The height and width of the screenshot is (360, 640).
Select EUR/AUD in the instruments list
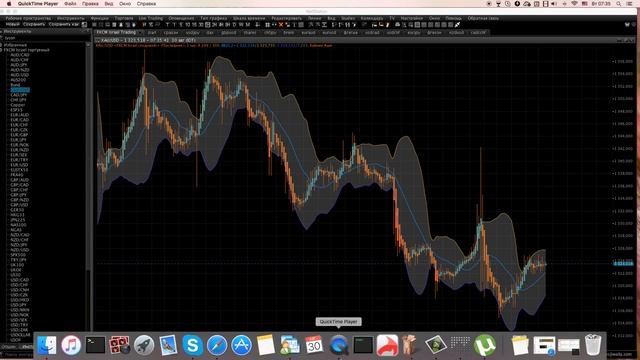pyautogui.click(x=20, y=115)
